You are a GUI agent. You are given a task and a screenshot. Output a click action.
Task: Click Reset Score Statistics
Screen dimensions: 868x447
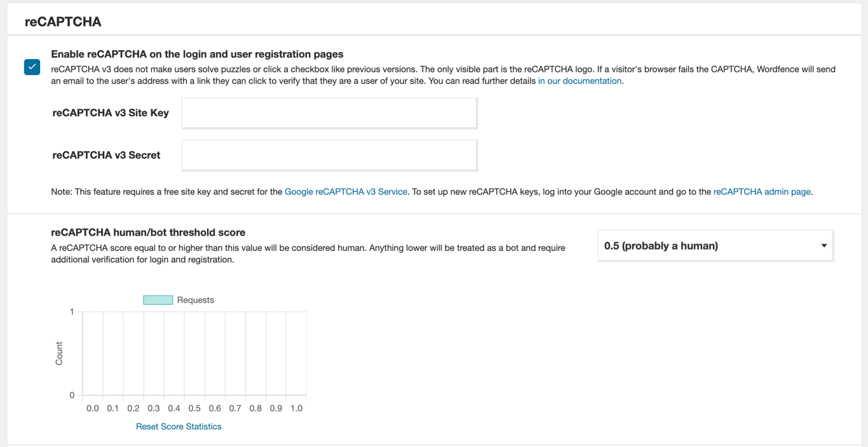click(x=179, y=426)
